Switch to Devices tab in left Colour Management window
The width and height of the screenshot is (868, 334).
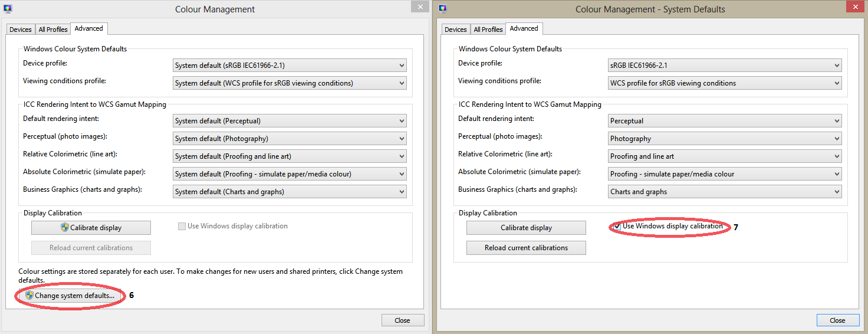coord(21,30)
